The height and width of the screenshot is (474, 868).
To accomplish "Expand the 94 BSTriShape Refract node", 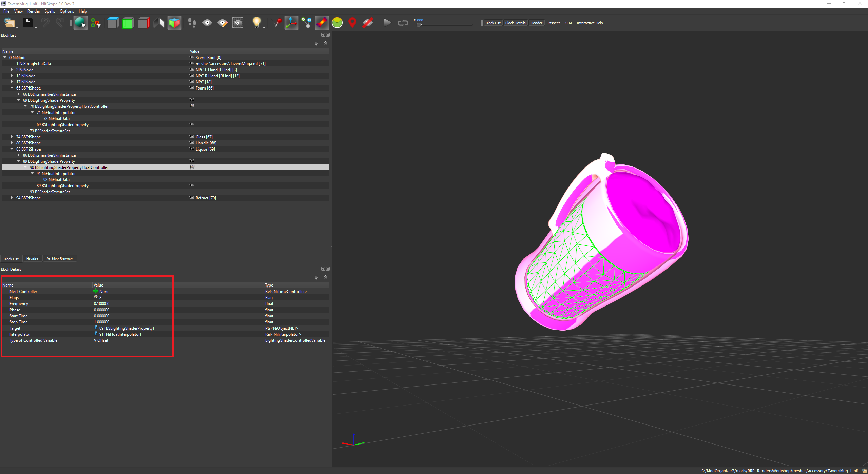I will pos(12,198).
